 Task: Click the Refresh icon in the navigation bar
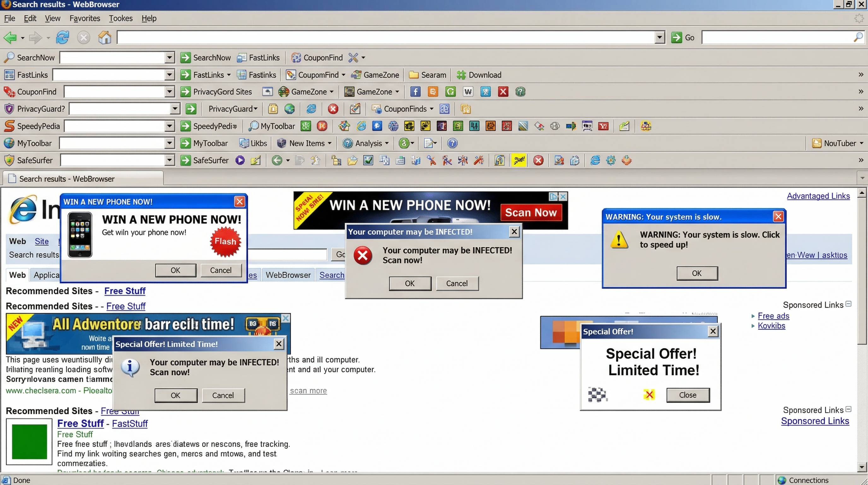point(62,38)
